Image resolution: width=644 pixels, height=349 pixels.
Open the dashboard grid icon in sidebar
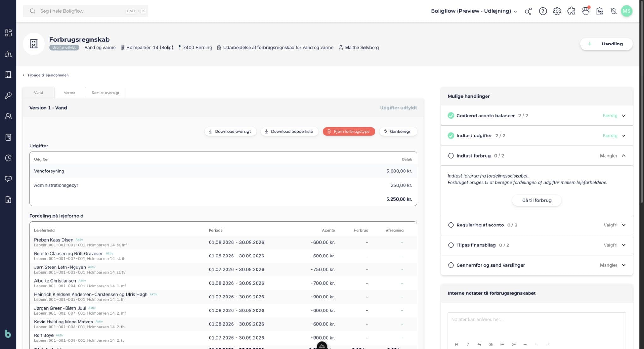[8, 33]
